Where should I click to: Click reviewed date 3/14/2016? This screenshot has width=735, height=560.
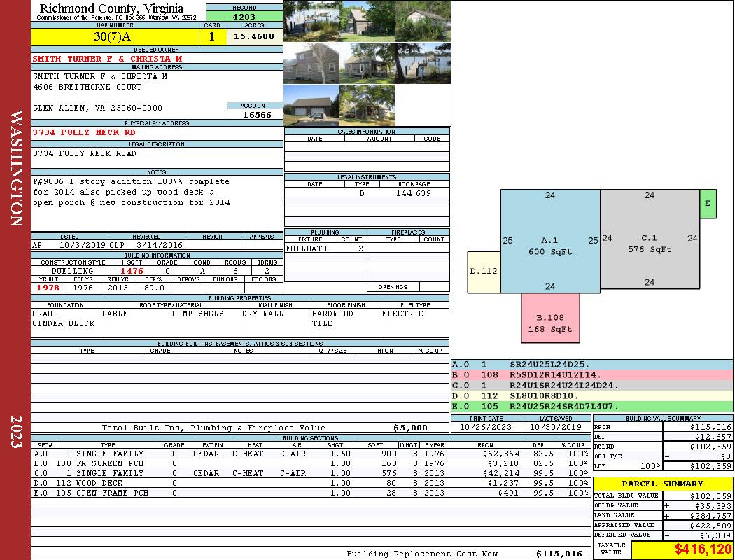point(160,244)
